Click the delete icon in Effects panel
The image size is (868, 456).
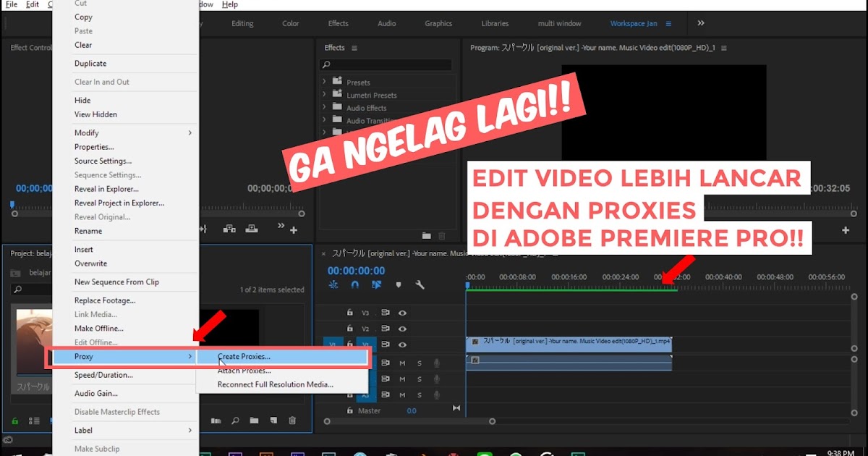tap(442, 235)
